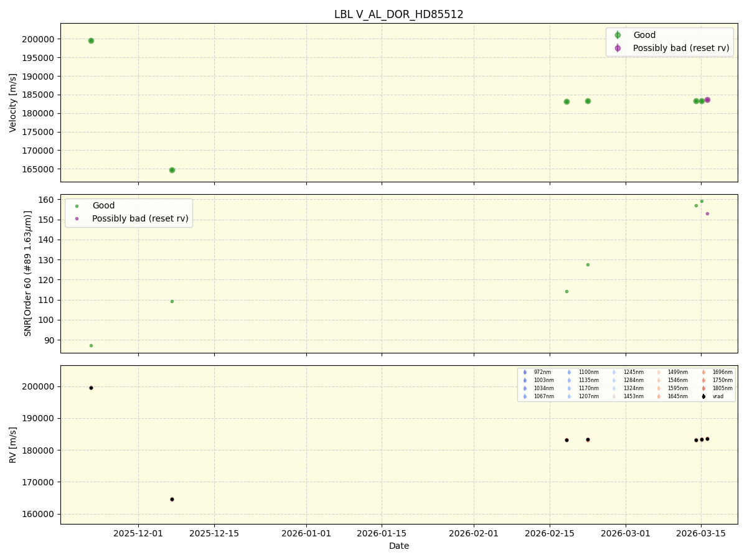Image resolution: width=747 pixels, height=560 pixels.
Task: Select the velocity point near 165000 m/s
Action: tap(172, 170)
